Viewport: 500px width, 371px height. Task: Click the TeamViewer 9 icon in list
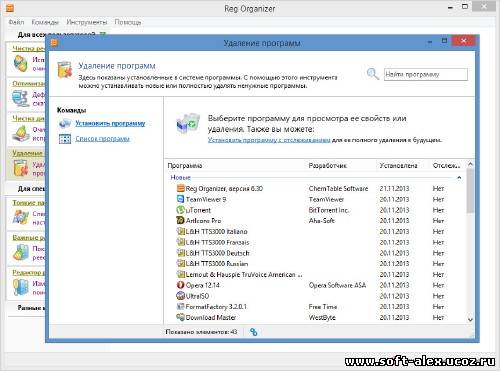(x=180, y=199)
